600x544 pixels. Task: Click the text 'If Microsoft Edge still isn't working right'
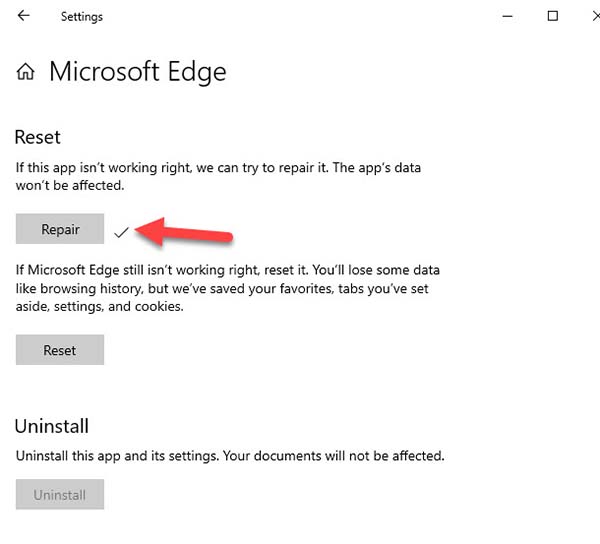[138, 270]
